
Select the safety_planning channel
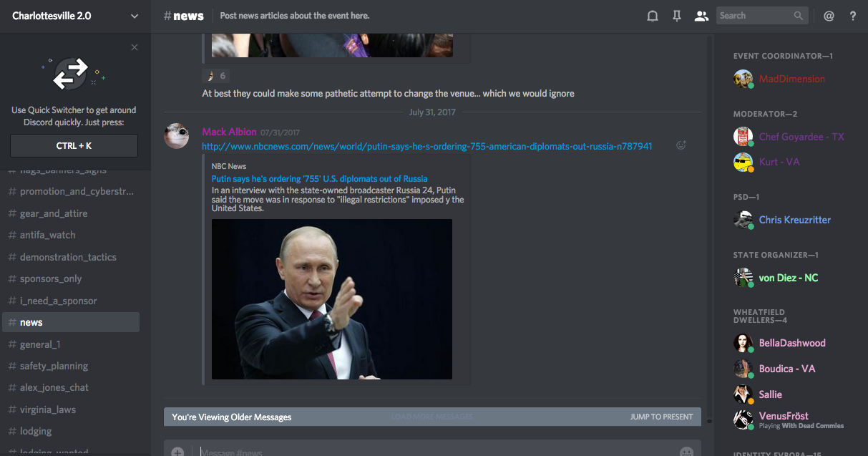[54, 366]
